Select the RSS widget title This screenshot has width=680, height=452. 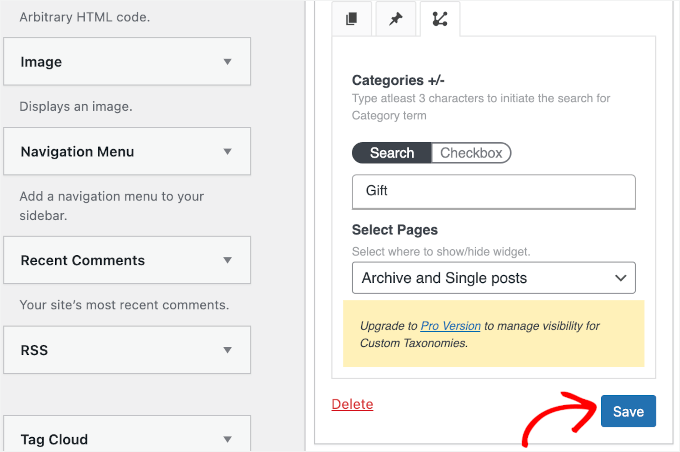[34, 350]
